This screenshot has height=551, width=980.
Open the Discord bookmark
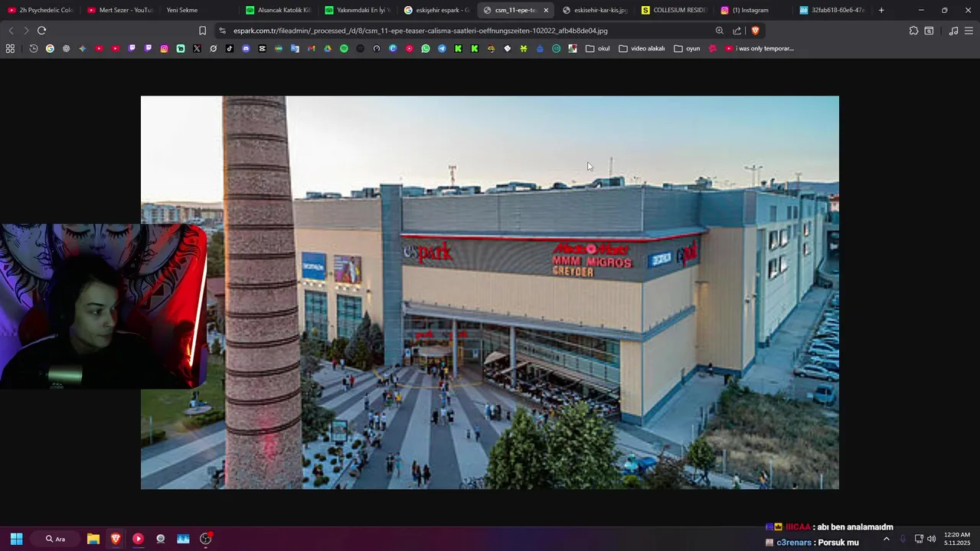(246, 48)
